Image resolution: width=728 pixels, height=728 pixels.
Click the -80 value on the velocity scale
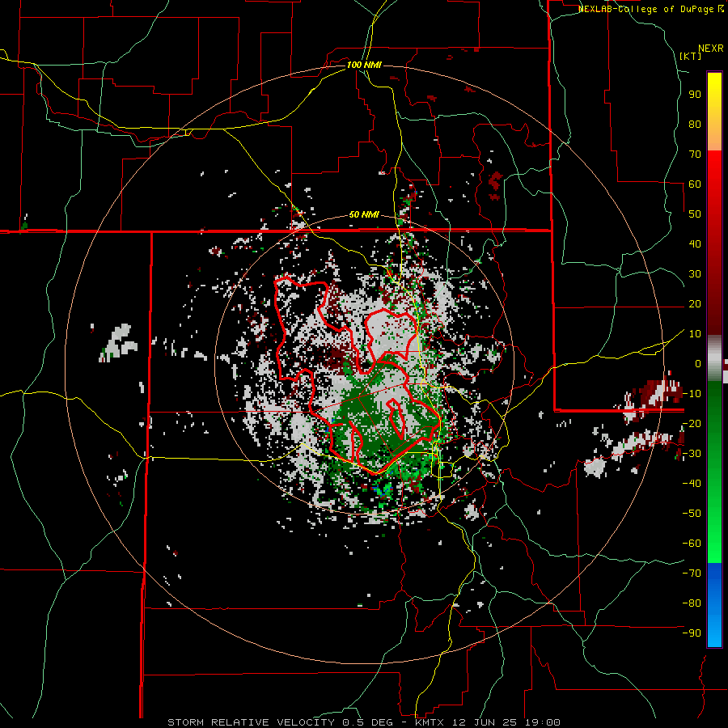[692, 603]
